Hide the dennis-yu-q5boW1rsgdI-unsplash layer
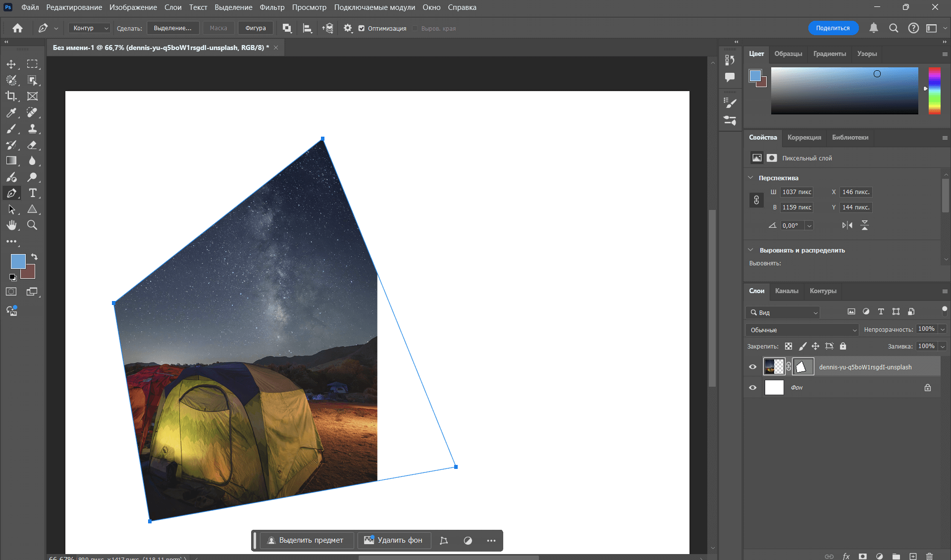951x560 pixels. [x=753, y=367]
